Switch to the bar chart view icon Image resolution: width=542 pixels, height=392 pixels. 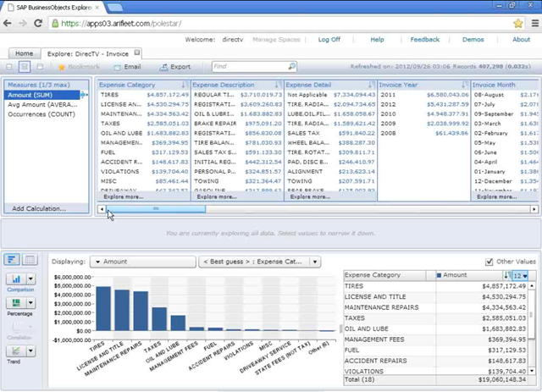[12, 260]
